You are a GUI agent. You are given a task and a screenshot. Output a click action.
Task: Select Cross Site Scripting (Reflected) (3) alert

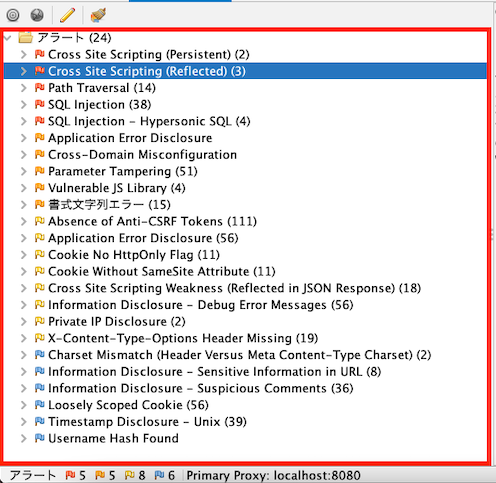click(x=147, y=71)
